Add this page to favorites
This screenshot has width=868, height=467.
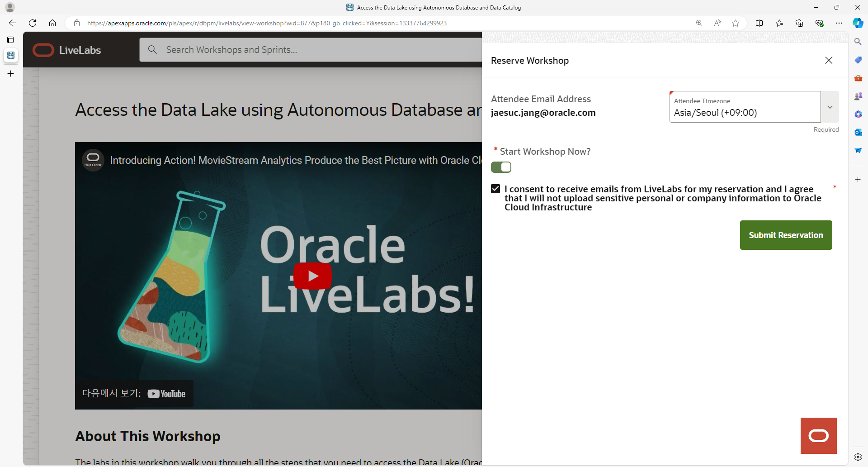pos(736,23)
